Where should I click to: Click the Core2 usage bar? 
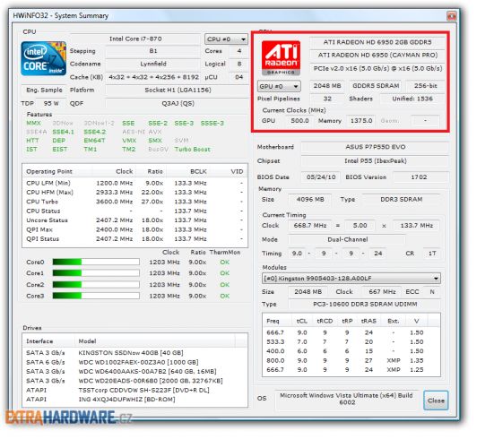tap(96, 285)
